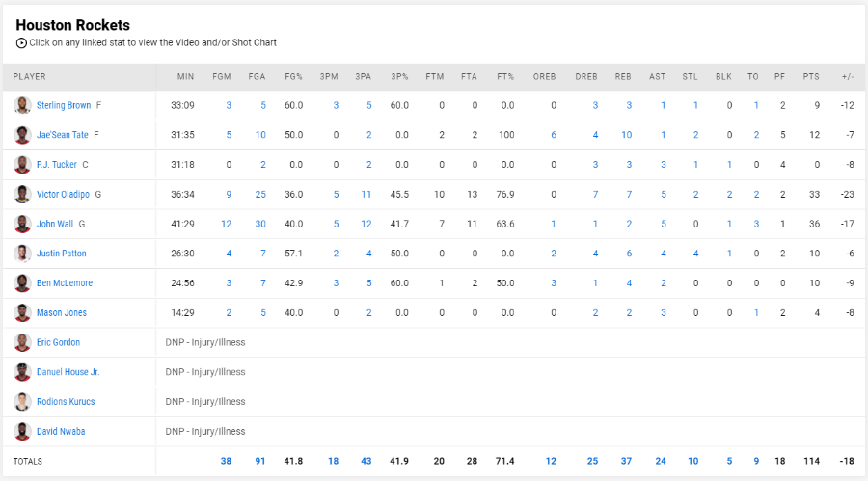The image size is (868, 481).
Task: Click the +/- column header
Action: pyautogui.click(x=848, y=77)
